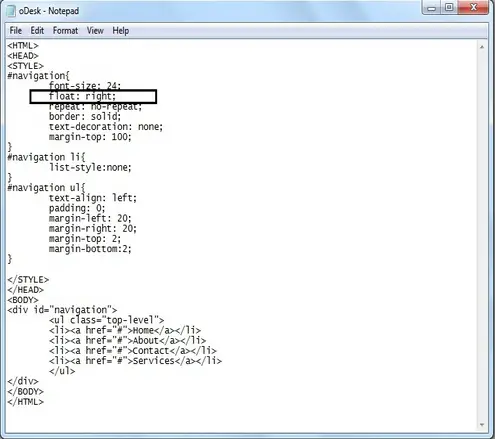The image size is (495, 439).
Task: Click the 'margin-top: 2;' line
Action: pos(85,239)
